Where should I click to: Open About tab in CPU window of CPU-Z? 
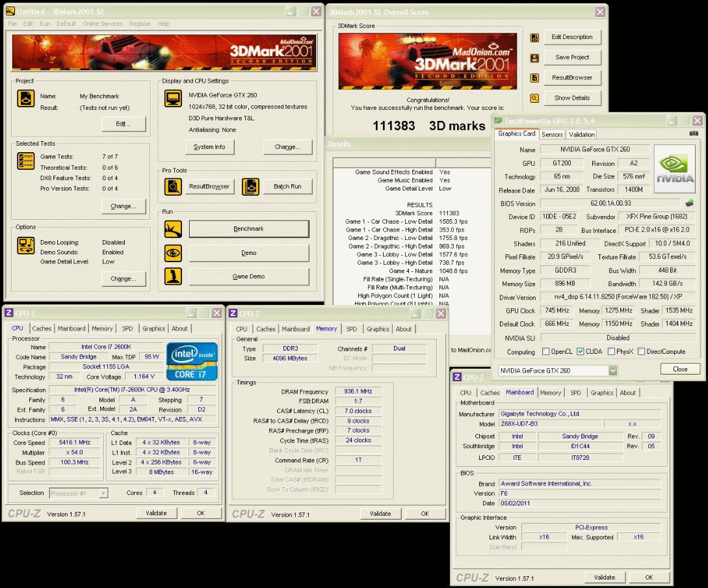[179, 328]
